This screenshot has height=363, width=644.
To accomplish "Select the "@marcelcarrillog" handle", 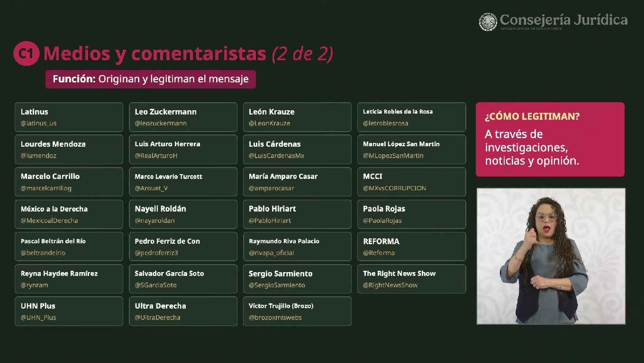I will (x=46, y=188).
